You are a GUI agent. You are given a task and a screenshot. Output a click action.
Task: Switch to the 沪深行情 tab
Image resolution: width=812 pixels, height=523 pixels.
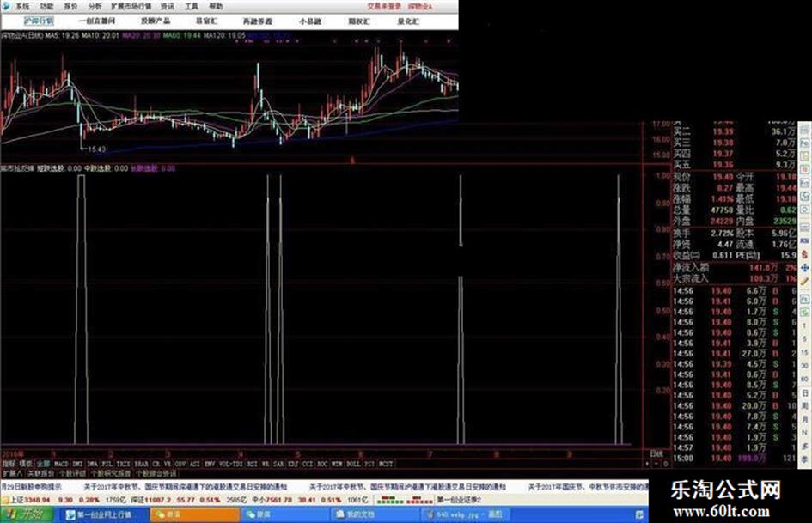(39, 21)
